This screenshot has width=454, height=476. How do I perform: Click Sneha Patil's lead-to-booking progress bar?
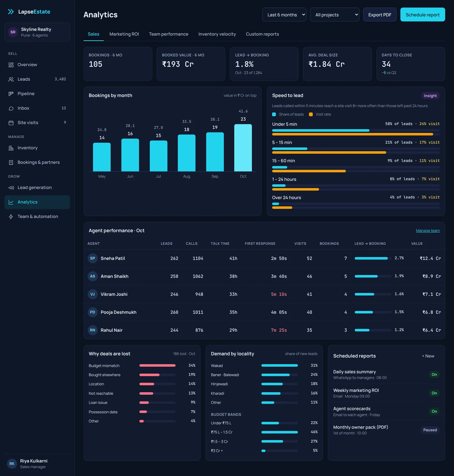373,258
